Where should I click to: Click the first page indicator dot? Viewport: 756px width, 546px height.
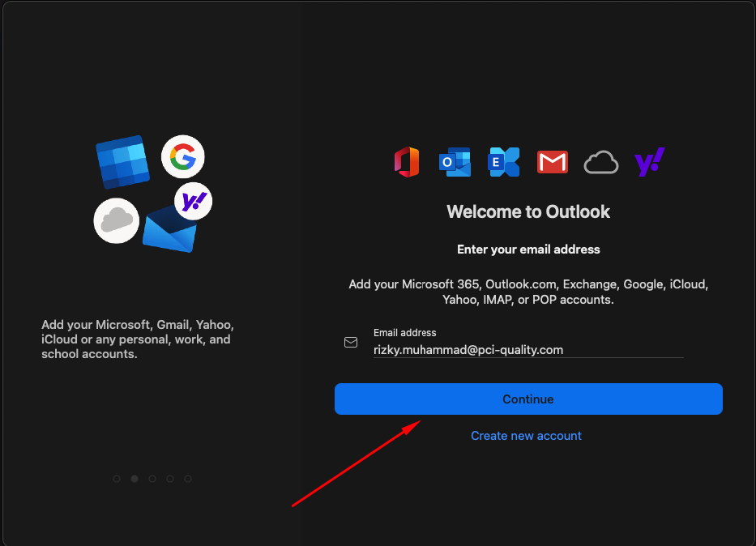117,479
